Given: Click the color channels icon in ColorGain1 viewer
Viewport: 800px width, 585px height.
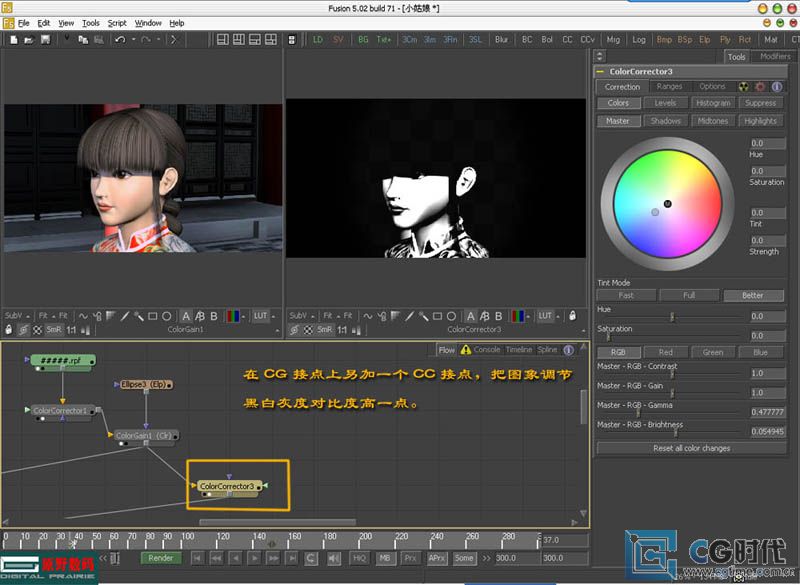Looking at the screenshot, I should click(x=233, y=316).
